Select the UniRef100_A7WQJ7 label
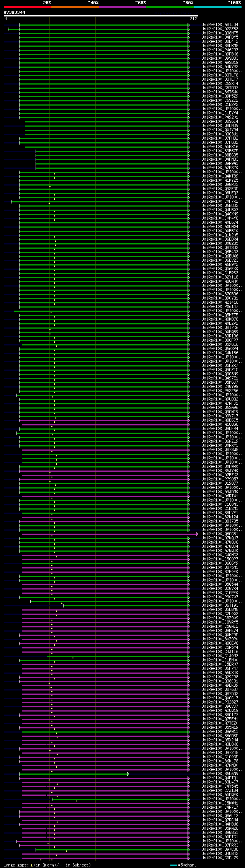 point(220,538)
